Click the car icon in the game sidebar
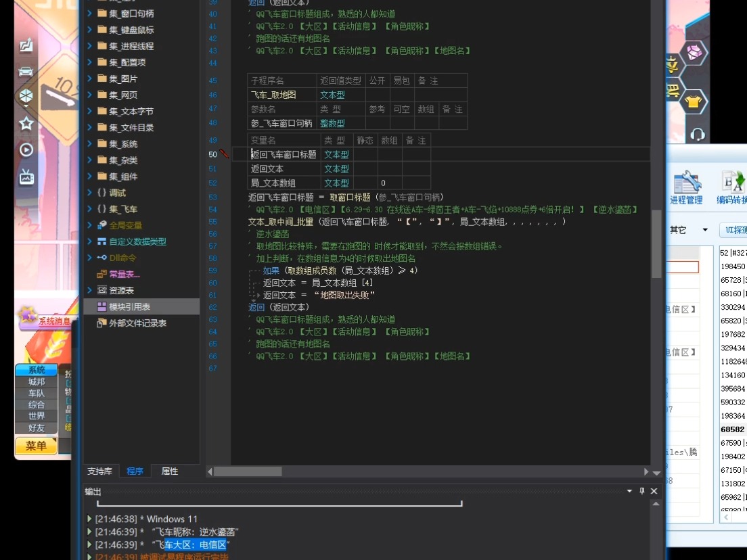Screen dimensions: 747x560 tap(26, 72)
